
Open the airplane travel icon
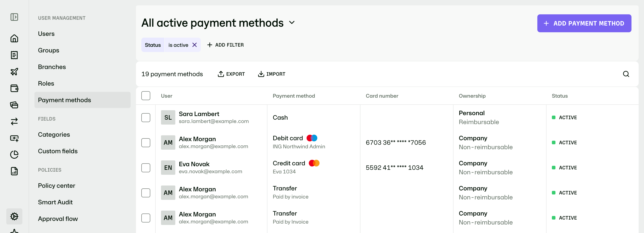click(14, 72)
